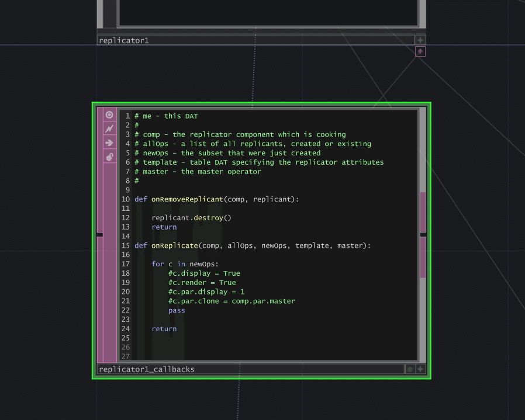
Task: Click the '#c.par.display = 1' line
Action: point(206,292)
